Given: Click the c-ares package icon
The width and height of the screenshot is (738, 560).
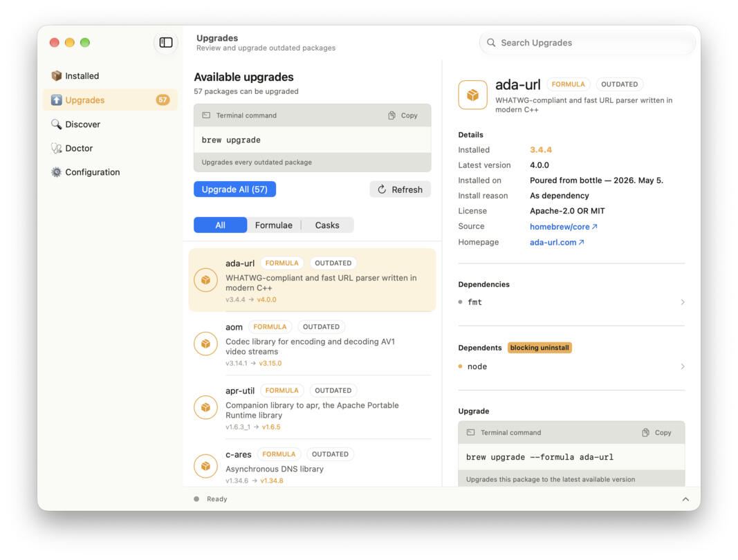Looking at the screenshot, I should [x=205, y=467].
